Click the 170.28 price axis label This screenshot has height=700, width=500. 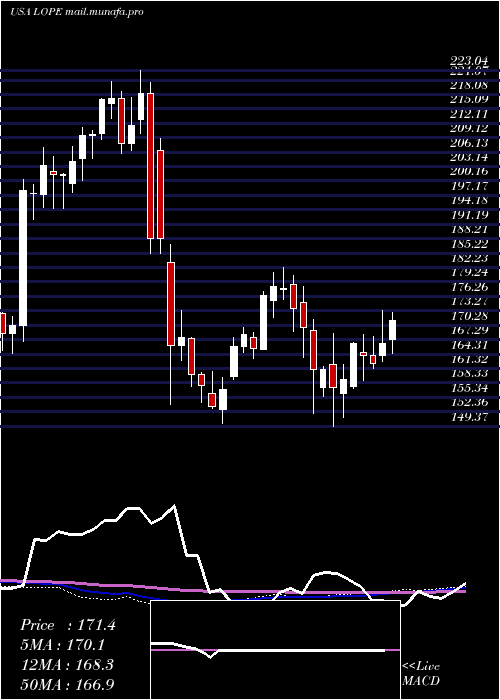pyautogui.click(x=468, y=316)
